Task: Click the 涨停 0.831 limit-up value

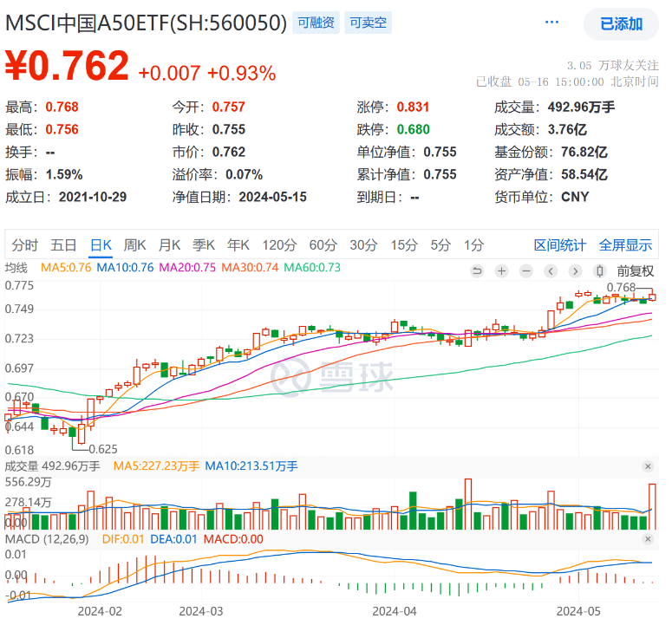Action: point(393,107)
